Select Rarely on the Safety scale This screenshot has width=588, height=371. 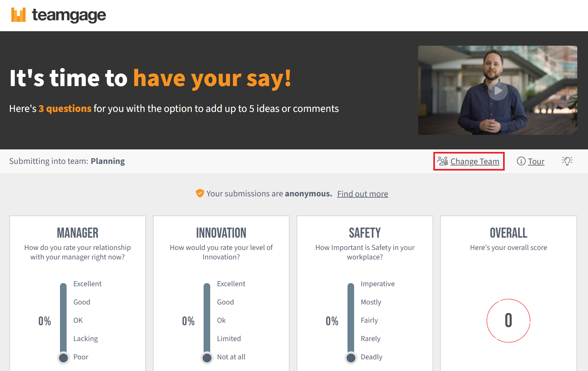point(371,339)
